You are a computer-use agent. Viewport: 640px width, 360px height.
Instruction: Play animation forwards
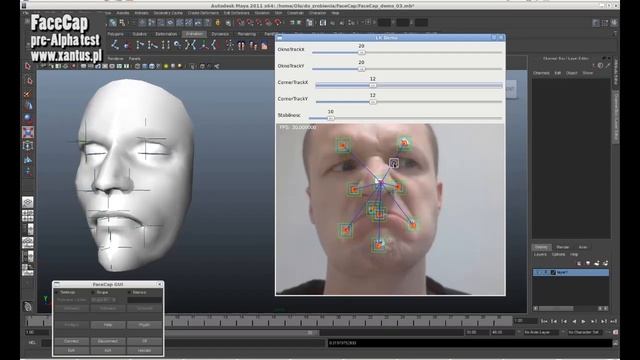(x=584, y=321)
